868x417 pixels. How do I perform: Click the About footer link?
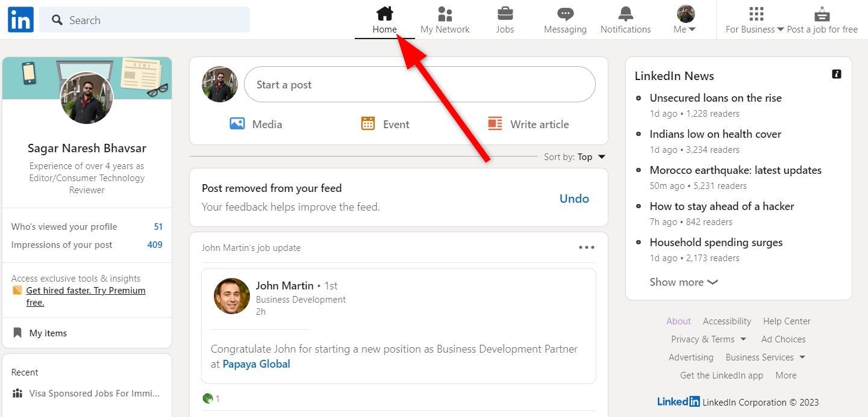678,321
